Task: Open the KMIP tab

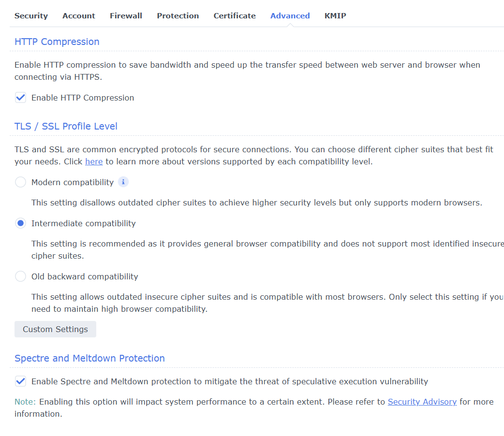Action: coord(335,16)
